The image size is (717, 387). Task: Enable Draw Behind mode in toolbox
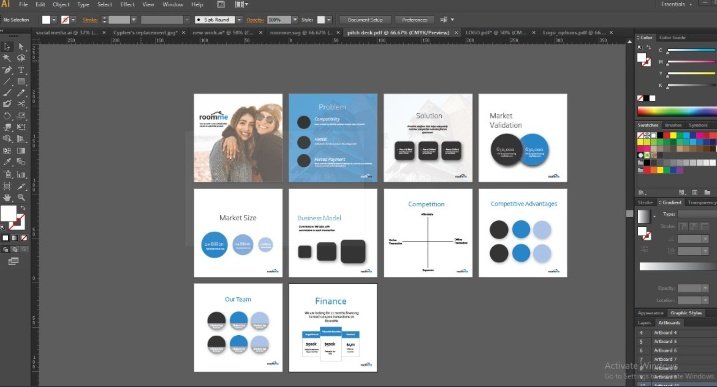coord(15,250)
